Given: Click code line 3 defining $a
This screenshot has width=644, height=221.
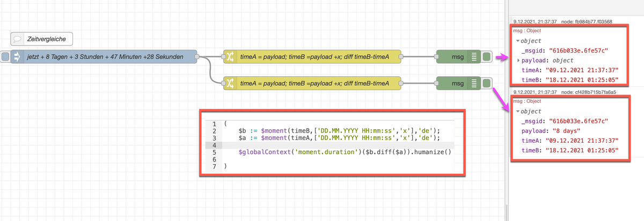Looking at the screenshot, I should pos(339,138).
